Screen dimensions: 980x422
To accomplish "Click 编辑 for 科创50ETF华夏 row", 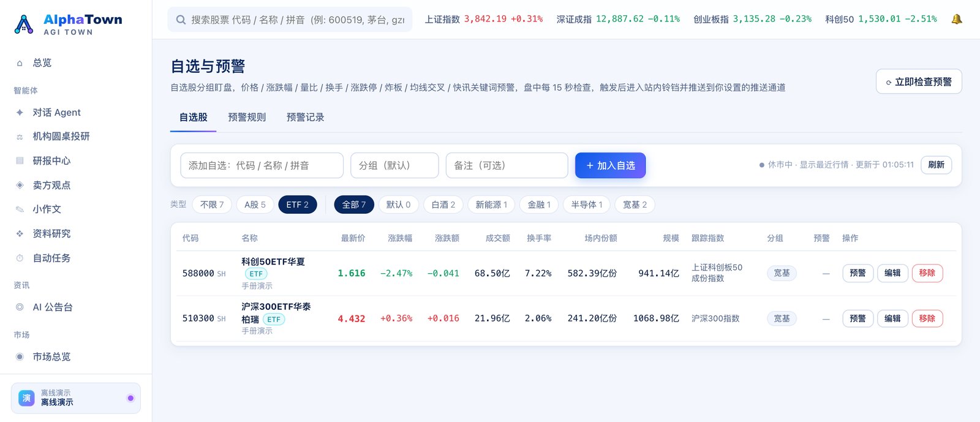I will 892,273.
